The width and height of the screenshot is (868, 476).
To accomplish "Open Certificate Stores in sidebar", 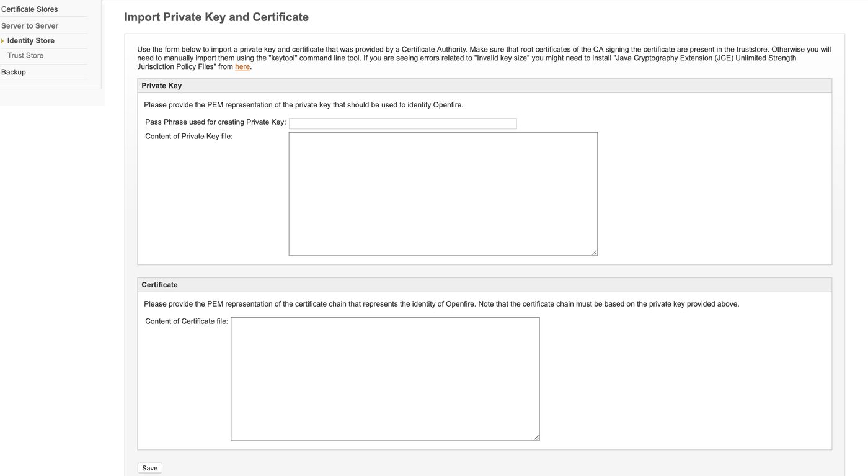I will tap(29, 9).
